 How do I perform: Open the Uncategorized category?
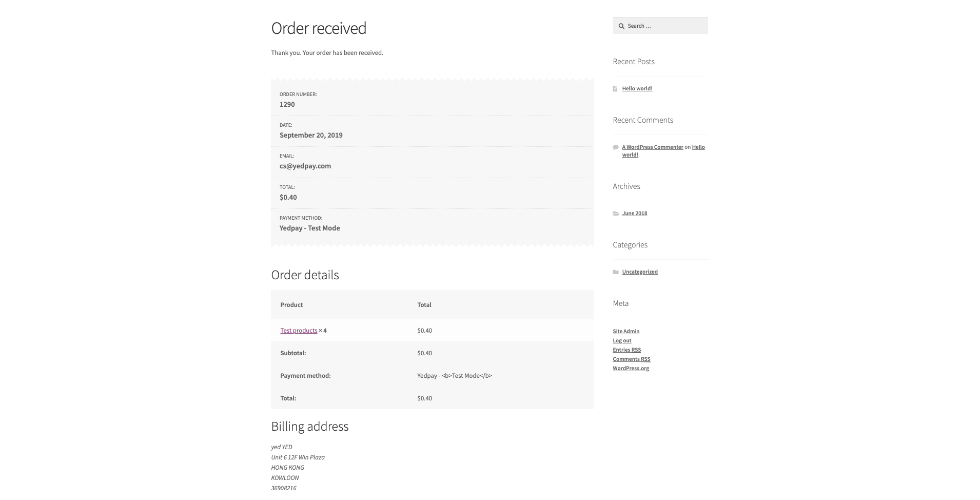pyautogui.click(x=639, y=272)
